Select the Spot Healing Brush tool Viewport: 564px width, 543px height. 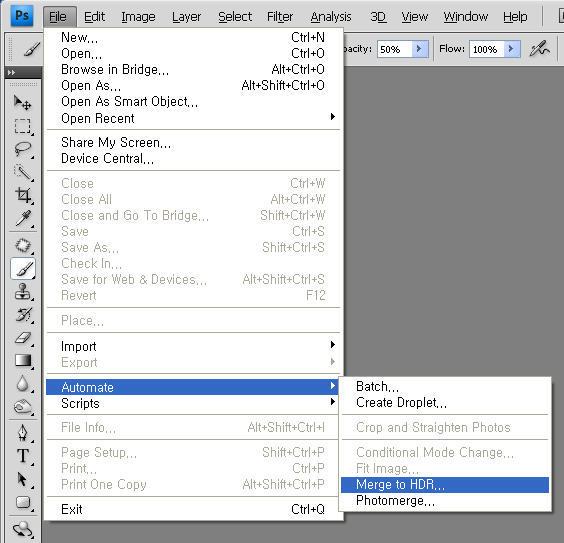[x=23, y=246]
